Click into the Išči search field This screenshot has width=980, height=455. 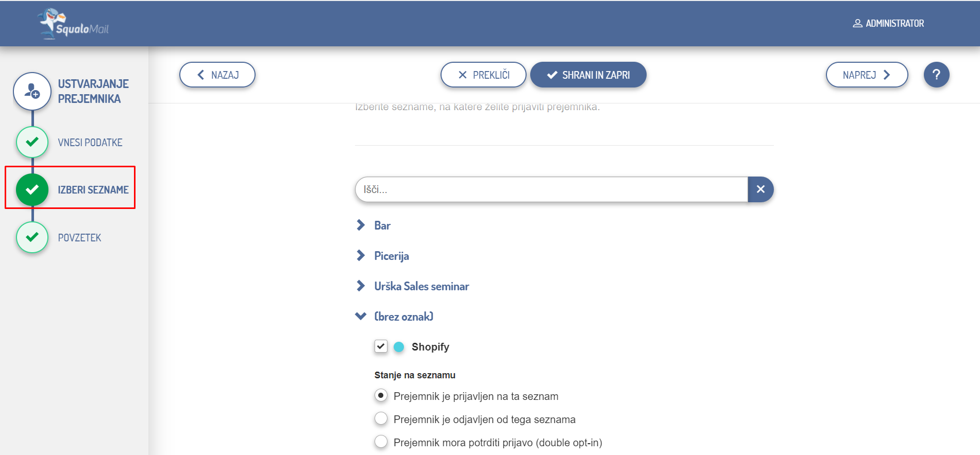tap(551, 189)
